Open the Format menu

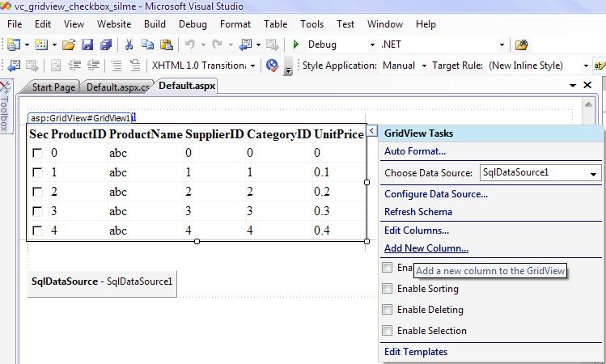[x=235, y=24]
